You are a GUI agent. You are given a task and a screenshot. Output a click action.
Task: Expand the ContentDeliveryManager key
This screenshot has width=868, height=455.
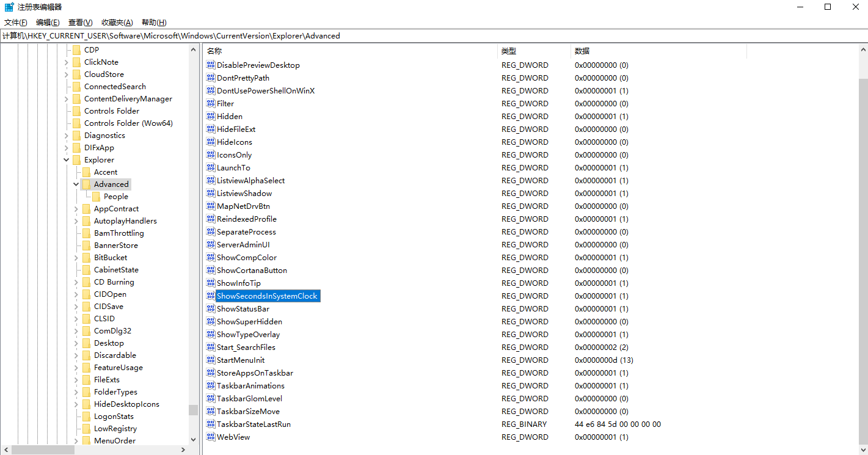[x=67, y=99]
